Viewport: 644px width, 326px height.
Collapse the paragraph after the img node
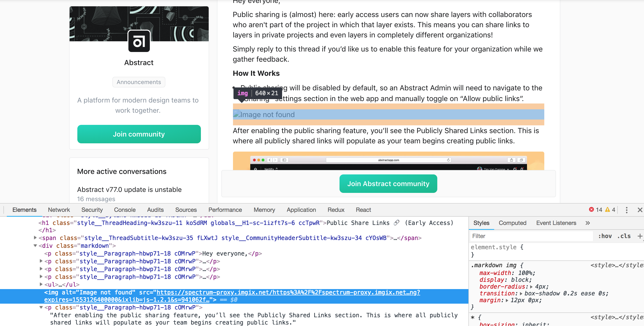click(x=41, y=307)
